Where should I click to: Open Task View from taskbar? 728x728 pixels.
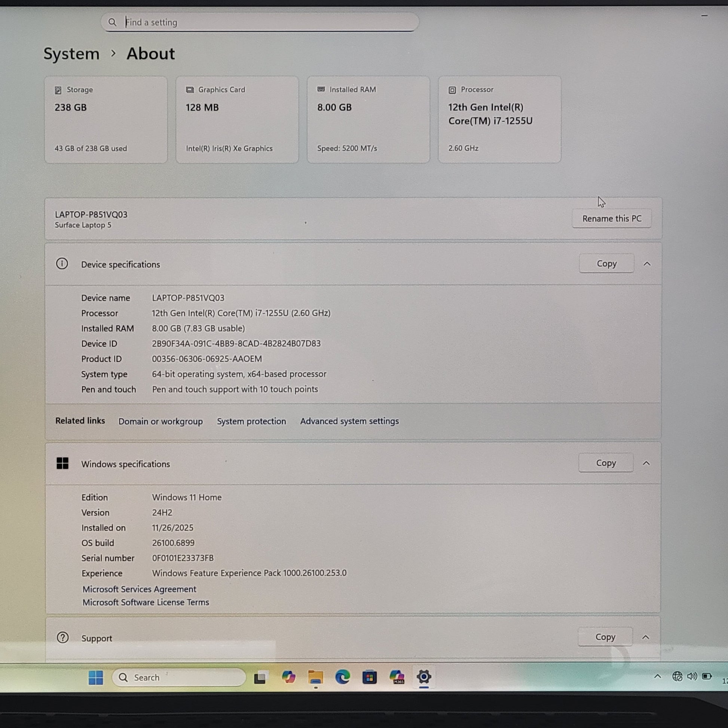(260, 677)
